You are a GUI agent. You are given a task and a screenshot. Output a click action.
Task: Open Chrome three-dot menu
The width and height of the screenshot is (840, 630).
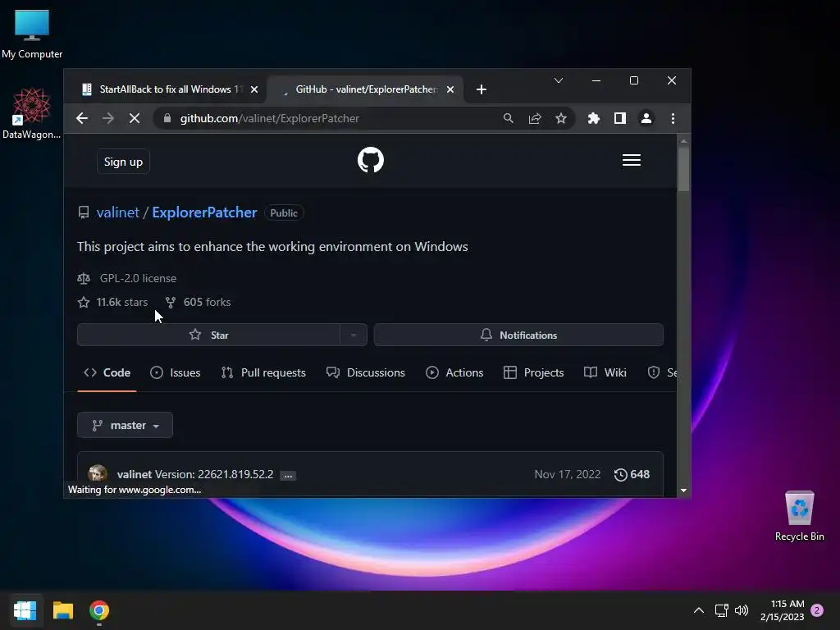pos(673,118)
